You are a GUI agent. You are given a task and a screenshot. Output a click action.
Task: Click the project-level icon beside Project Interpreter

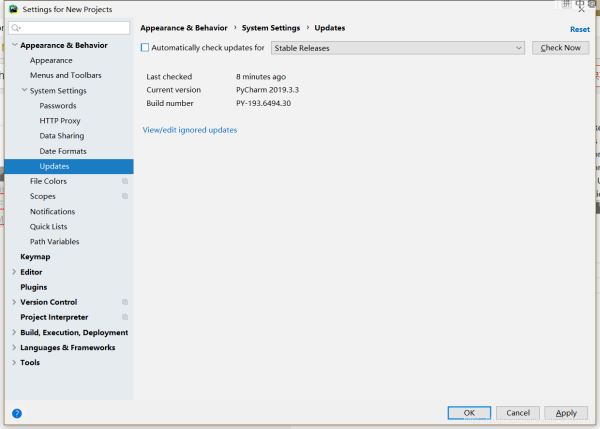pyautogui.click(x=125, y=317)
